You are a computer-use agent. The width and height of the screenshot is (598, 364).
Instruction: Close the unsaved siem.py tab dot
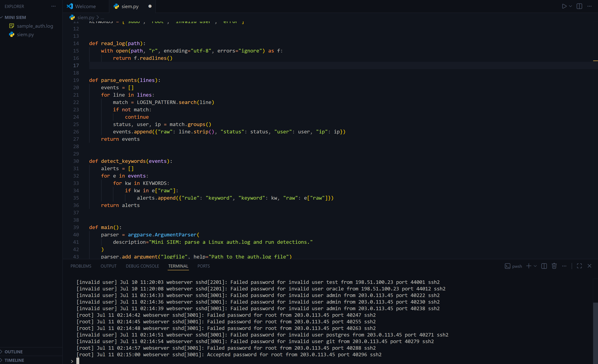[150, 6]
